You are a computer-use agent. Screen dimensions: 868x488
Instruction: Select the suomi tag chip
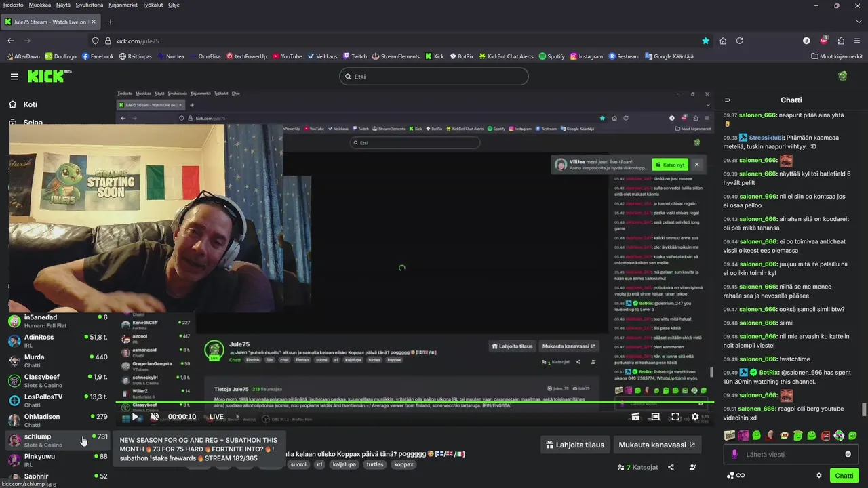[298, 464]
